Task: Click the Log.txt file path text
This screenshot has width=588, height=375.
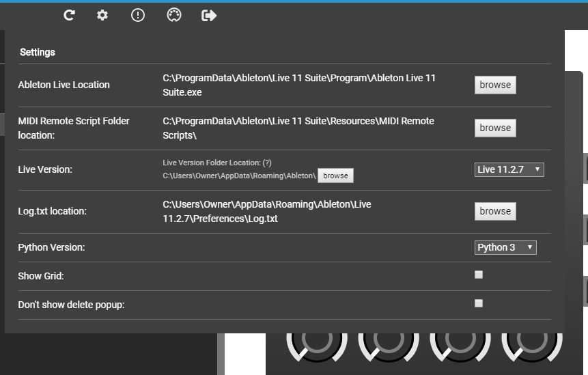Action: 267,211
